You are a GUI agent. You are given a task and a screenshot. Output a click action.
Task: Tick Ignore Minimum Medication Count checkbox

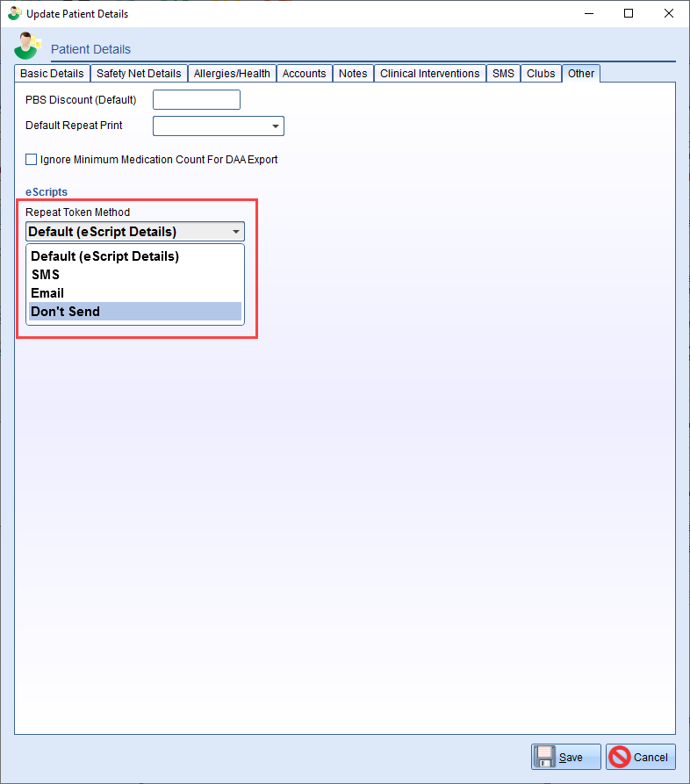(x=31, y=160)
